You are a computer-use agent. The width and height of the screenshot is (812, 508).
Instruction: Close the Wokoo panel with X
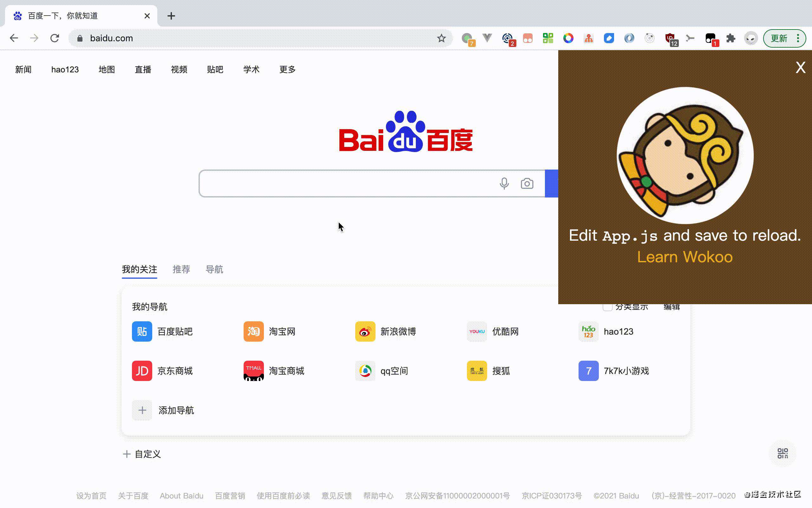pos(800,68)
